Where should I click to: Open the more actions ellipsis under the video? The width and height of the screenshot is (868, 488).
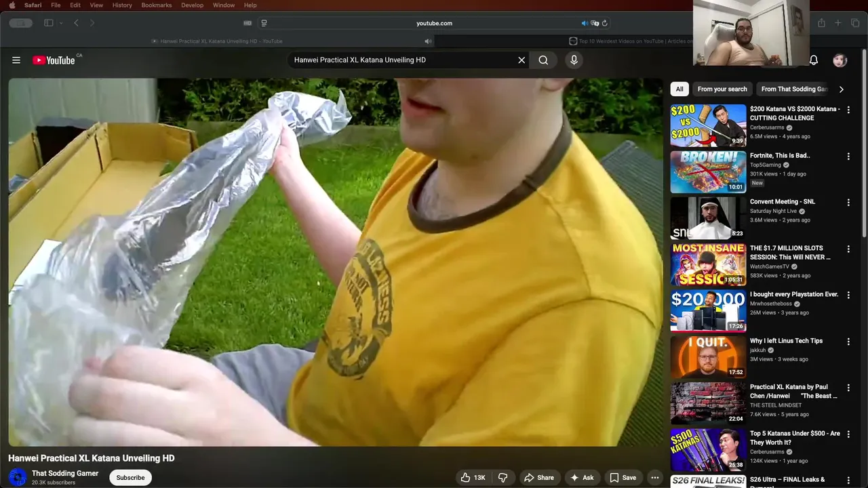click(654, 478)
